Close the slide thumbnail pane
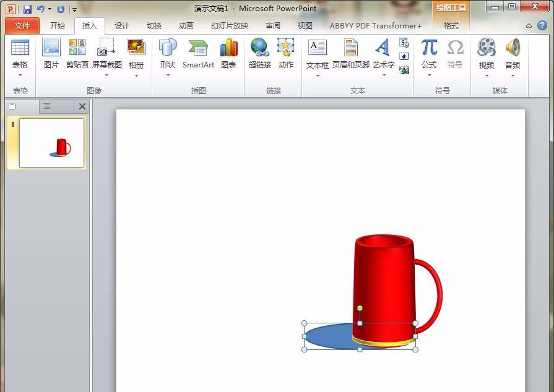 [x=82, y=106]
